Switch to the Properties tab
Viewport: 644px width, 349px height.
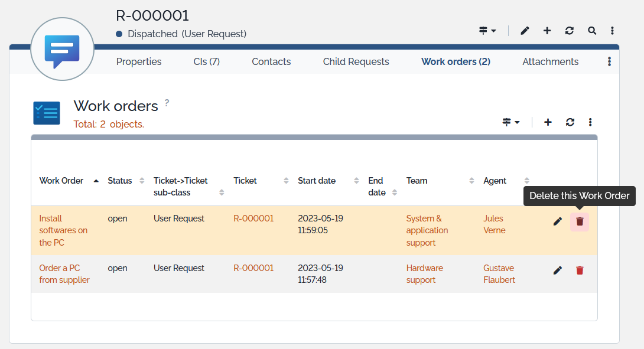click(x=139, y=61)
